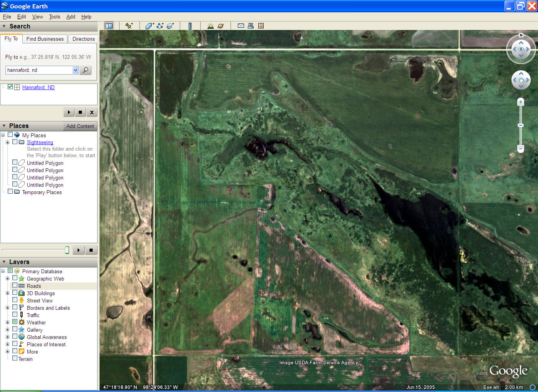Open the Hannaford, ND search result link
The width and height of the screenshot is (538, 392).
pyautogui.click(x=38, y=87)
